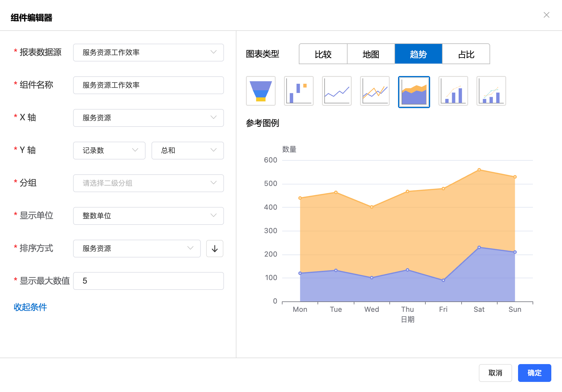Screen dimensions: 562x392
Task: Close the 组件编辑器 dialog
Action: pyautogui.click(x=546, y=15)
